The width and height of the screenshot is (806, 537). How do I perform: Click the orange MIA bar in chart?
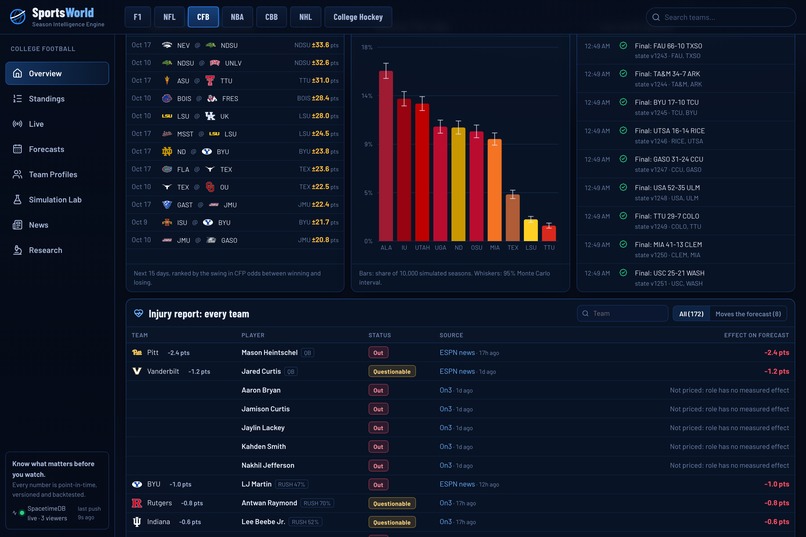[494, 190]
